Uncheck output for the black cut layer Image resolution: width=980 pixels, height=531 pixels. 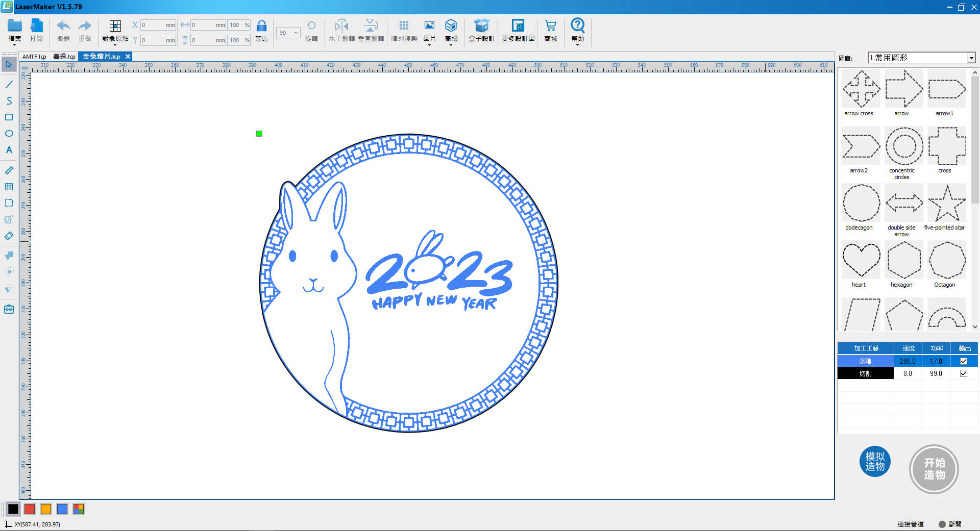964,373
